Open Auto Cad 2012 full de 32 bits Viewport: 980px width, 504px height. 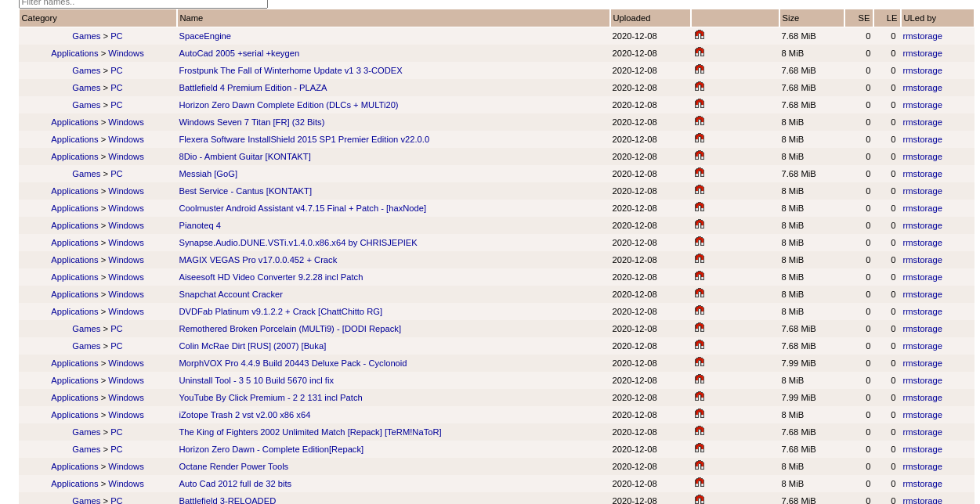coord(235,484)
